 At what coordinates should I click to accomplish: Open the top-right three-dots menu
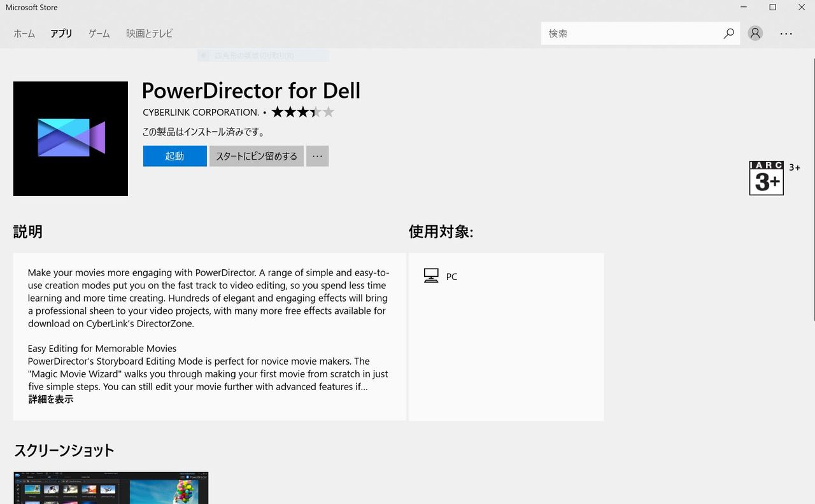[x=786, y=34]
